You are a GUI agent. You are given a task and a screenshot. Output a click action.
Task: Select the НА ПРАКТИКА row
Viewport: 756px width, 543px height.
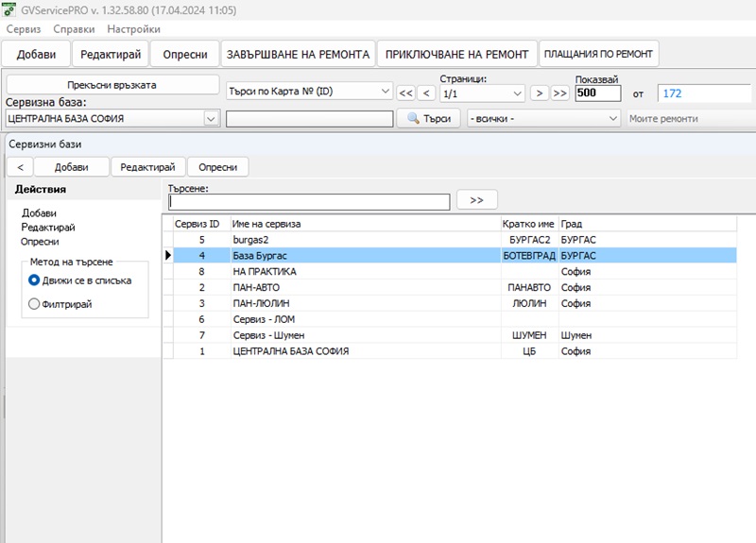coord(455,272)
